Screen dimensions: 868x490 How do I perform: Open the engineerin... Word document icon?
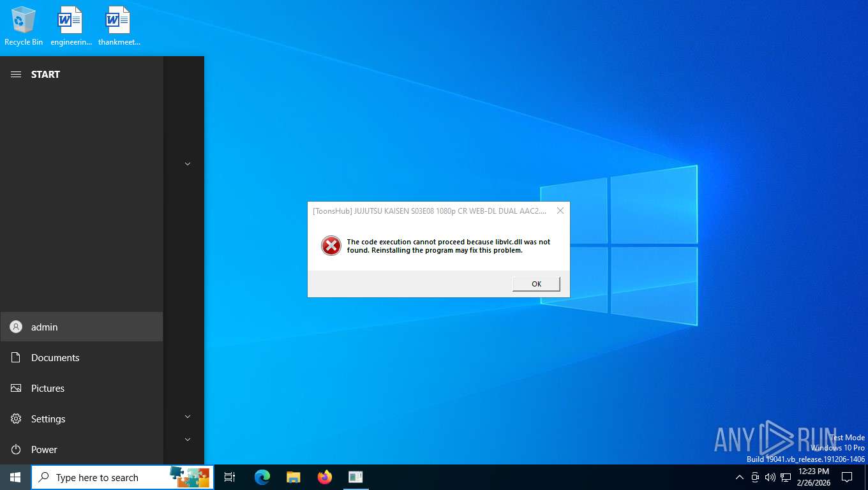(x=71, y=26)
